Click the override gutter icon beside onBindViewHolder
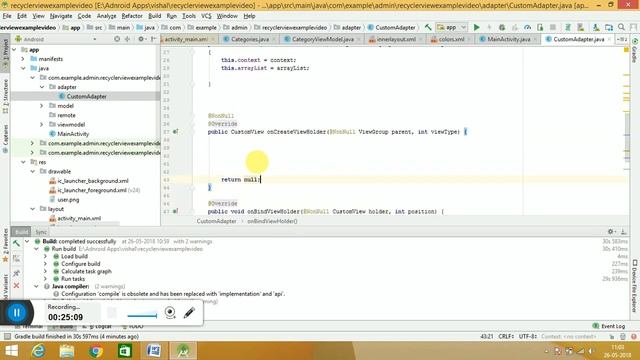The image size is (640, 360). tap(175, 211)
